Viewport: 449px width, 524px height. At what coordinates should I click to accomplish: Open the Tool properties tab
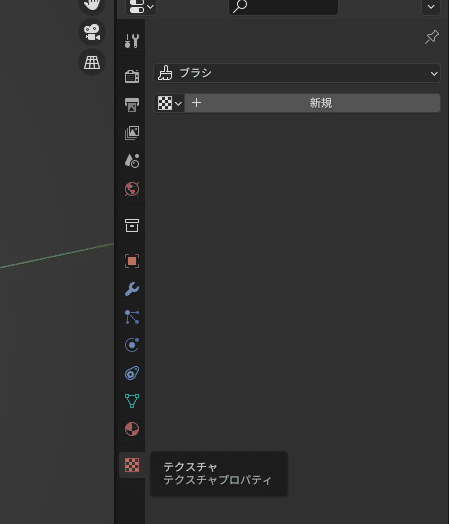tap(132, 41)
